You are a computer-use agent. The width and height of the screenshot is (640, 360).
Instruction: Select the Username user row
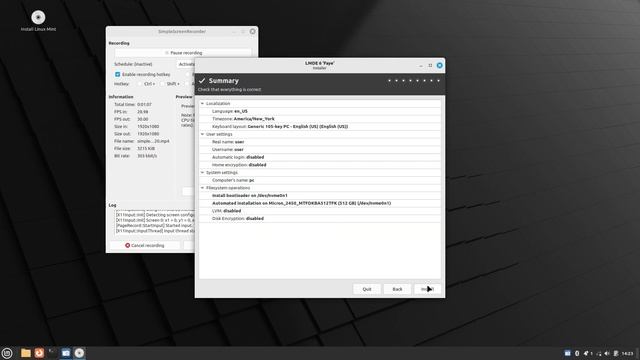click(x=320, y=149)
